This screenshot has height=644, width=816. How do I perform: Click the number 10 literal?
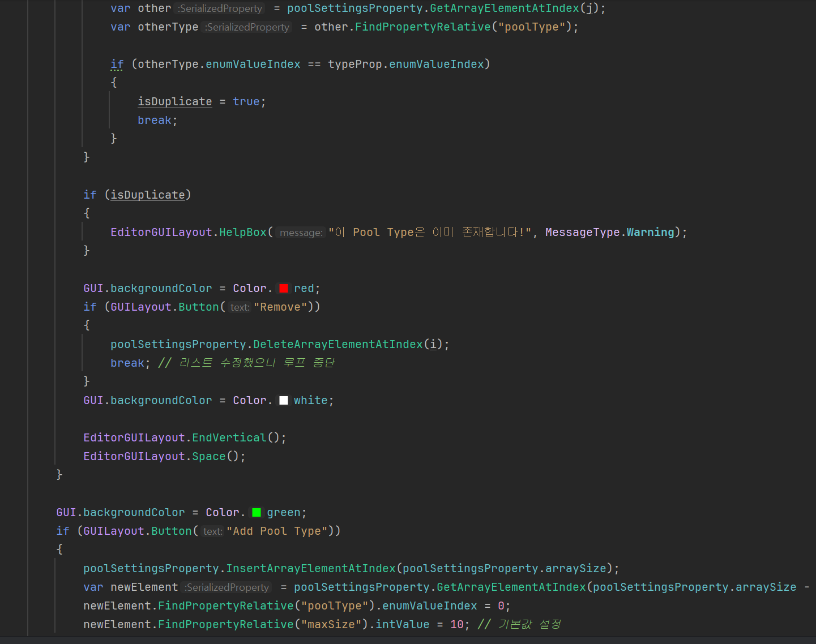tap(456, 625)
